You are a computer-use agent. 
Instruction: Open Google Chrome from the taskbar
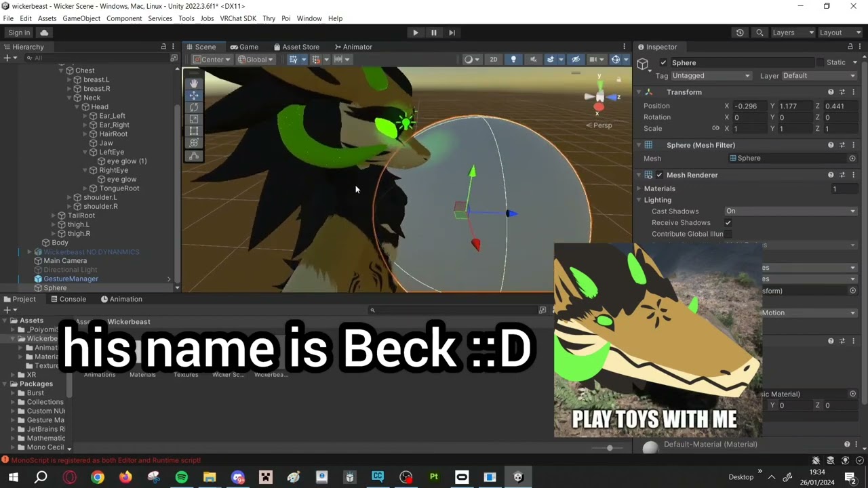pos(98,477)
